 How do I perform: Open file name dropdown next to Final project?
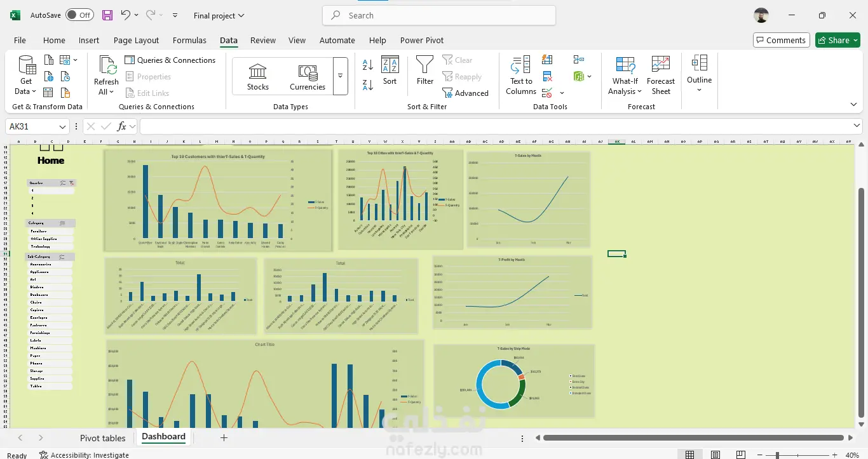(241, 16)
